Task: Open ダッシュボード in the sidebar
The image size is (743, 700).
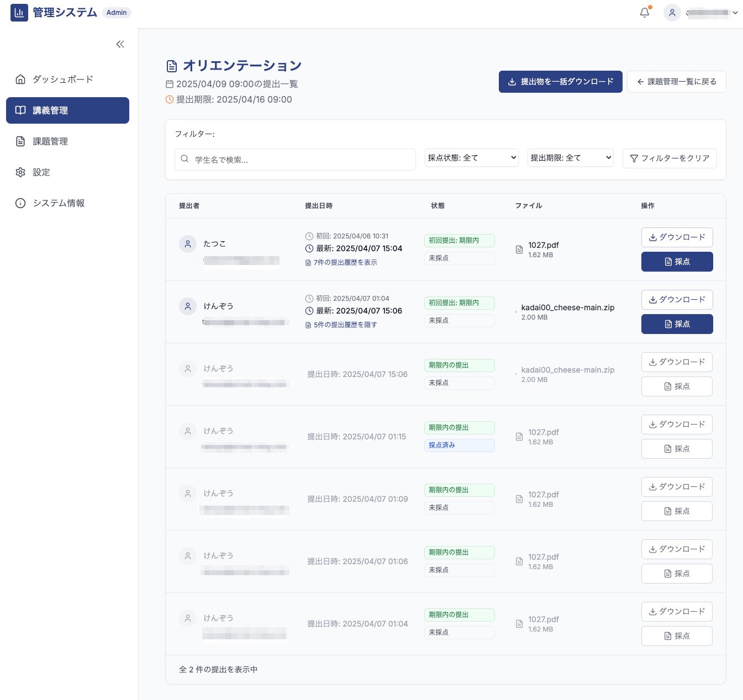Action: 62,79
